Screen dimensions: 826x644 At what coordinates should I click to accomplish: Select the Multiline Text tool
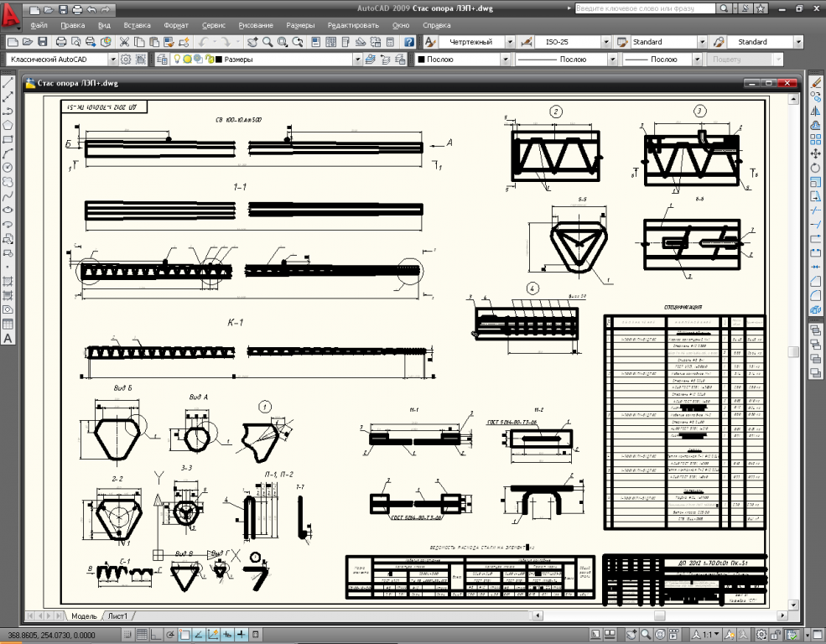8,338
